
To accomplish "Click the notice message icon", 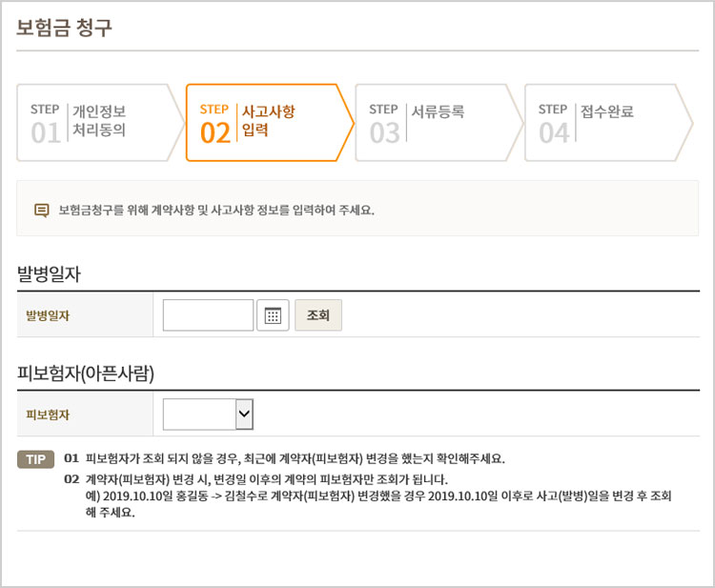I will point(42,210).
